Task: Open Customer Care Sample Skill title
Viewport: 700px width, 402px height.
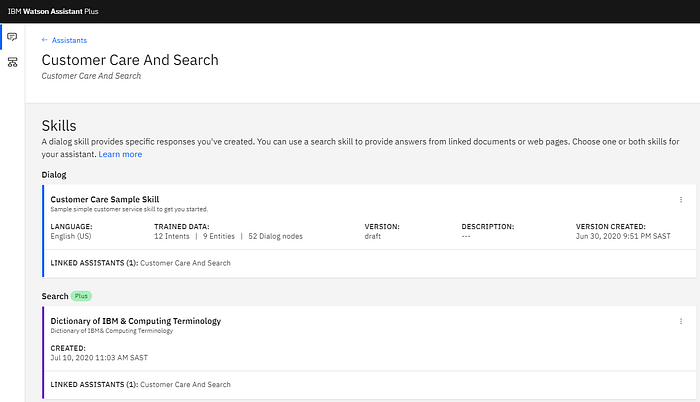Action: 104,199
